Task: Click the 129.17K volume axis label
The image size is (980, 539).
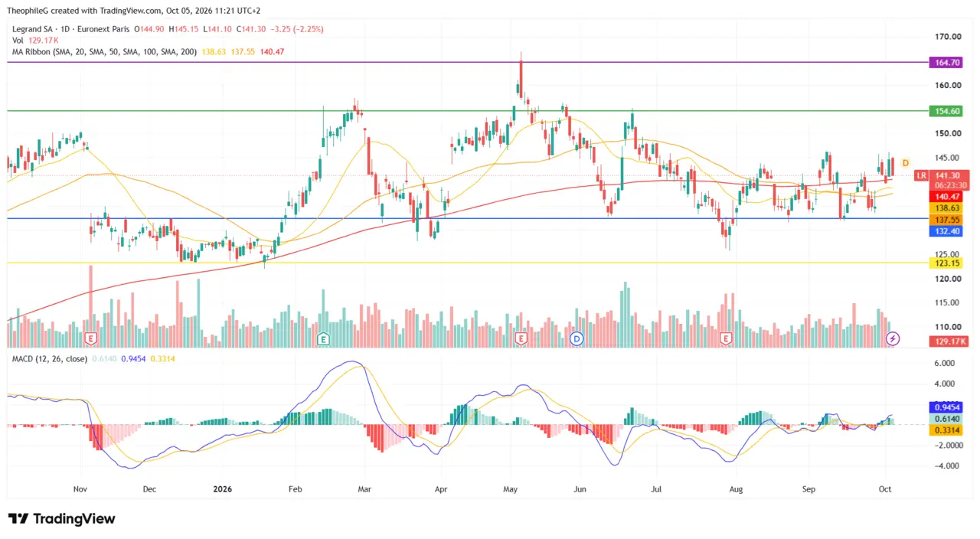Action: (x=949, y=341)
